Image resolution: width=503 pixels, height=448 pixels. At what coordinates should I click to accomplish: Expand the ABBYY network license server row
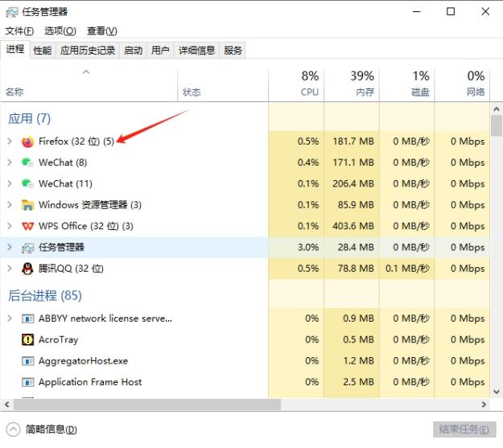coord(10,319)
